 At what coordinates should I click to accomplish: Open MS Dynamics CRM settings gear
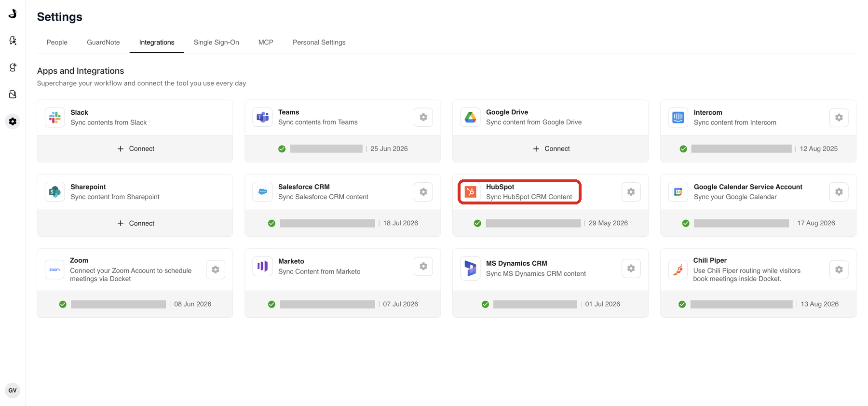tap(631, 269)
